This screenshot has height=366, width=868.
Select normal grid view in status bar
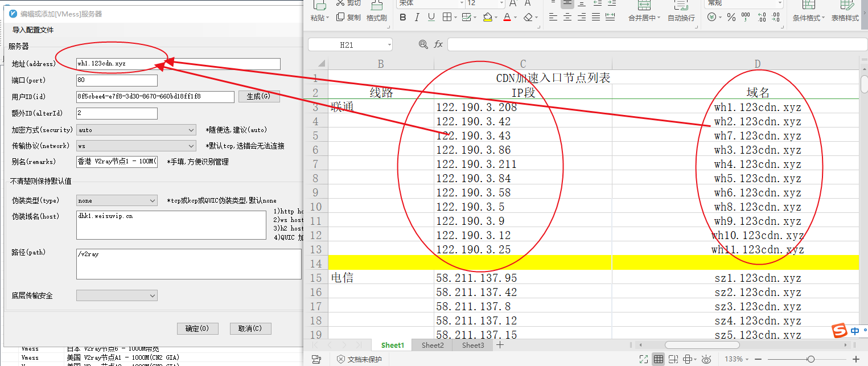pos(659,359)
